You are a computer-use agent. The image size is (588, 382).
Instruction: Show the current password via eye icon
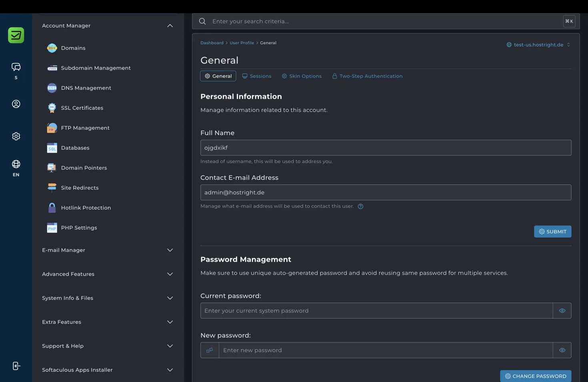[562, 310]
